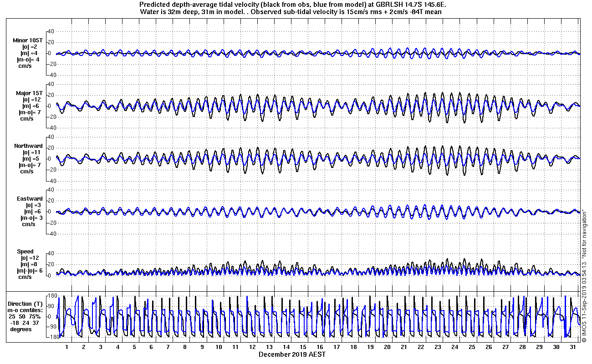Click date tick '31' on the x-axis
Image resolution: width=592 pixels, height=364 pixels.
pyautogui.click(x=572, y=347)
